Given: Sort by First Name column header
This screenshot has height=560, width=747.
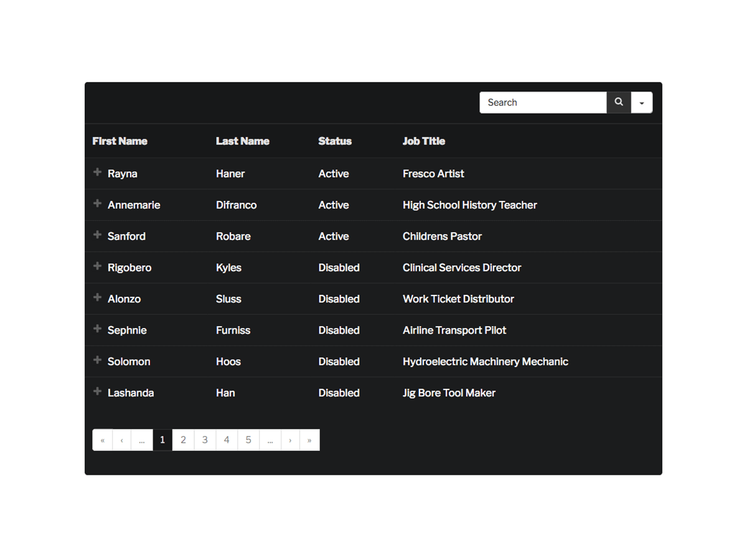Looking at the screenshot, I should (x=120, y=141).
